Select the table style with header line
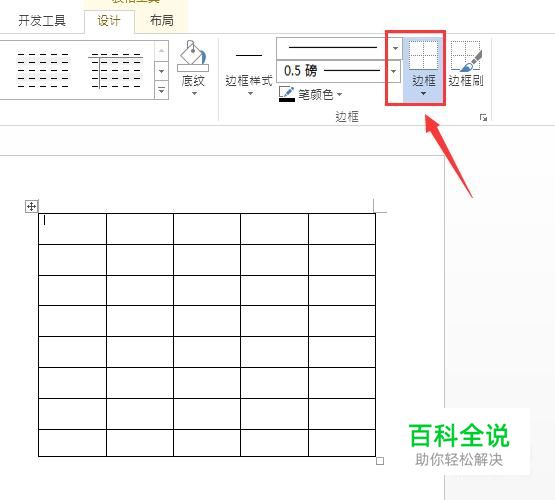The image size is (555, 500). (x=115, y=70)
